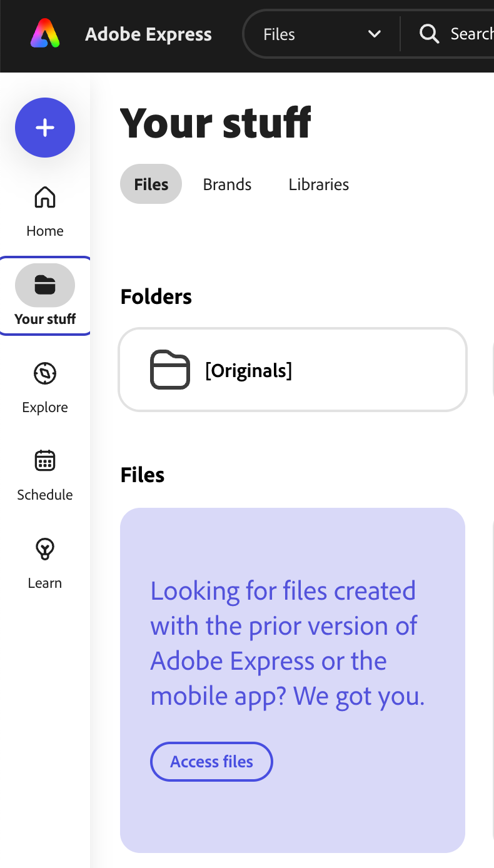The image size is (494, 868).
Task: Open the [Originals] folder
Action: [x=293, y=370]
